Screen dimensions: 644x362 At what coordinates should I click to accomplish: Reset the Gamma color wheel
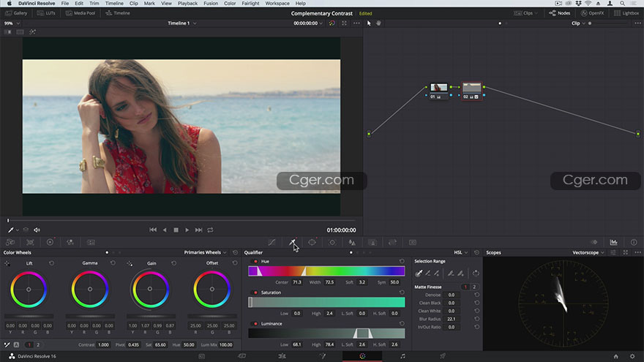click(x=113, y=263)
